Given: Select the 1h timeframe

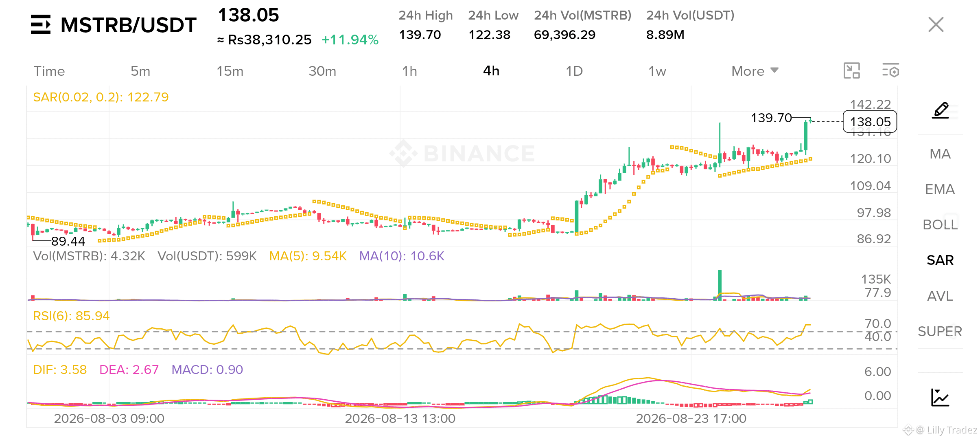Looking at the screenshot, I should pos(409,71).
